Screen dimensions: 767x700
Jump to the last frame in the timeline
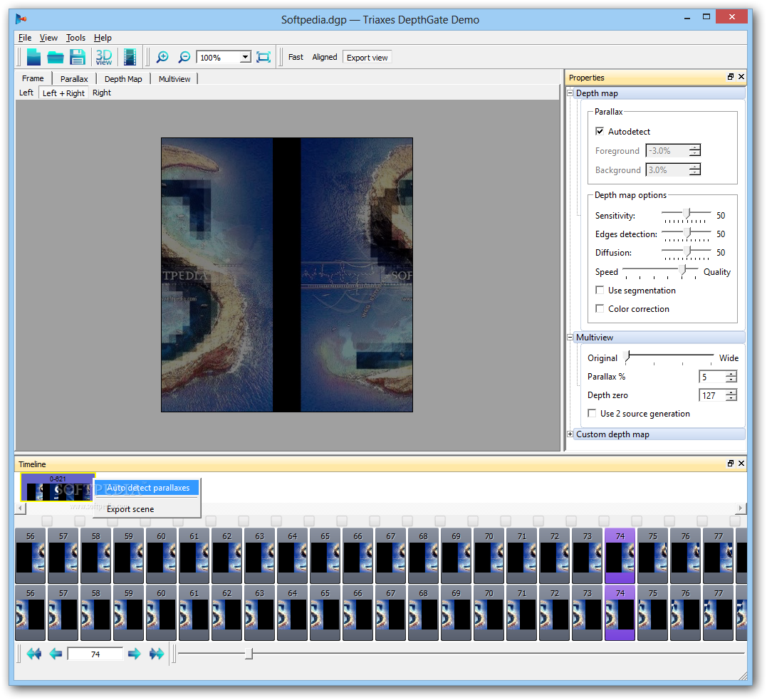pos(157,654)
